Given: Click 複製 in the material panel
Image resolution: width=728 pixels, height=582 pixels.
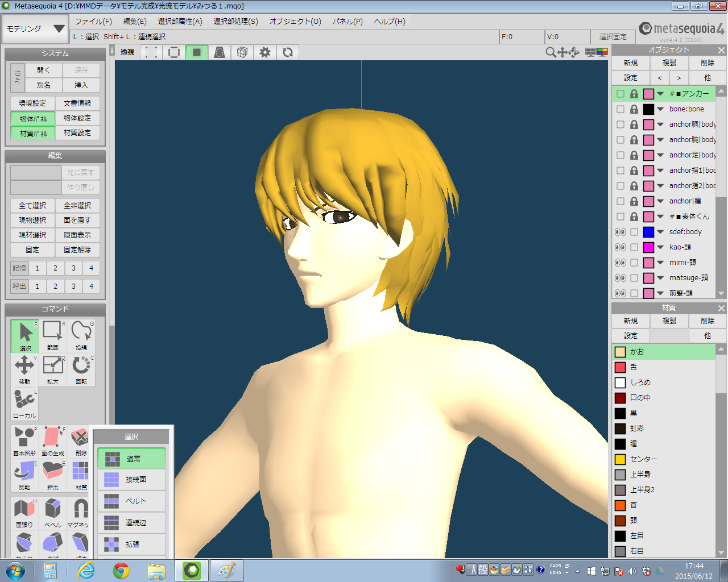Looking at the screenshot, I should [669, 321].
